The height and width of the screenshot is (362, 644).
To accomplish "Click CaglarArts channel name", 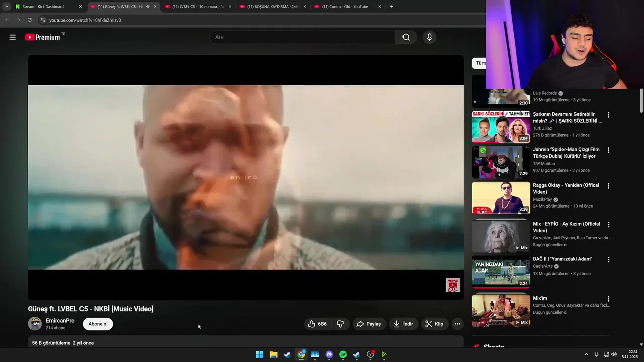I will [543, 266].
